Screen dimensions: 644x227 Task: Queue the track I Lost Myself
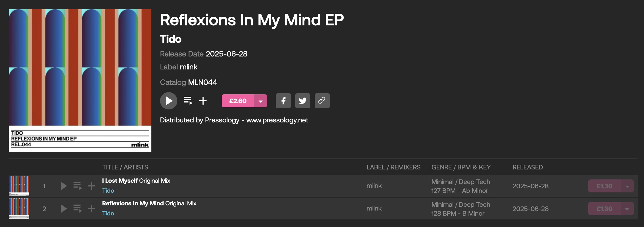coord(78,186)
